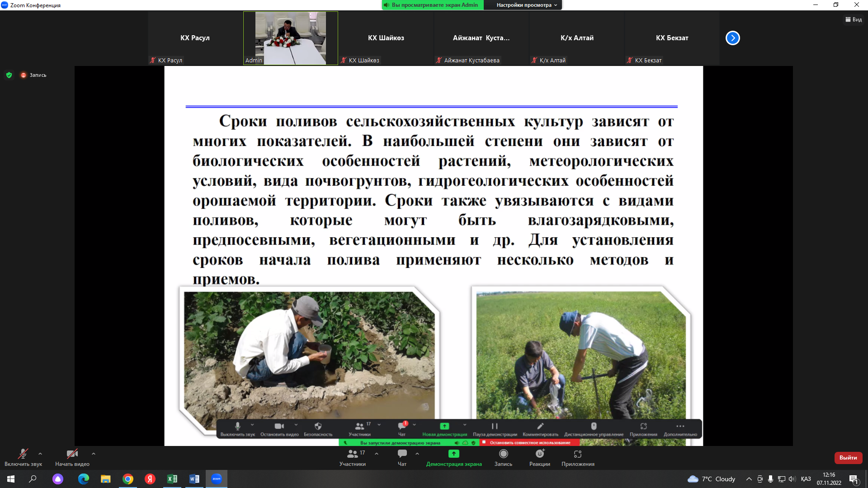Start camera with Начать видео
This screenshot has width=868, height=488.
pyautogui.click(x=72, y=457)
